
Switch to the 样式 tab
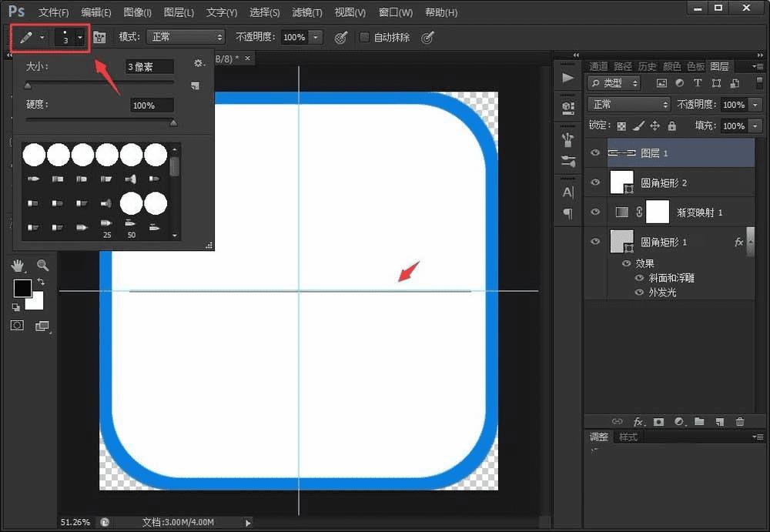pyautogui.click(x=628, y=437)
